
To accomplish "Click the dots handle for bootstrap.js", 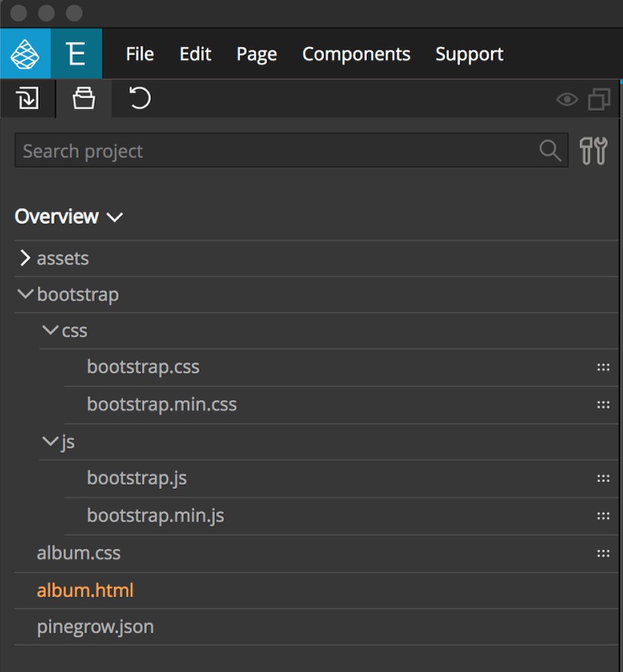I will 604,478.
